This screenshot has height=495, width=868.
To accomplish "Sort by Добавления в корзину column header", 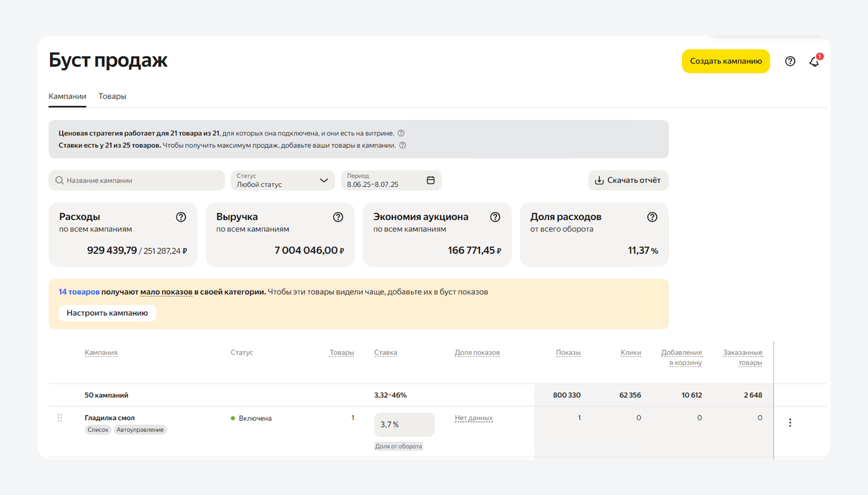I will point(682,358).
